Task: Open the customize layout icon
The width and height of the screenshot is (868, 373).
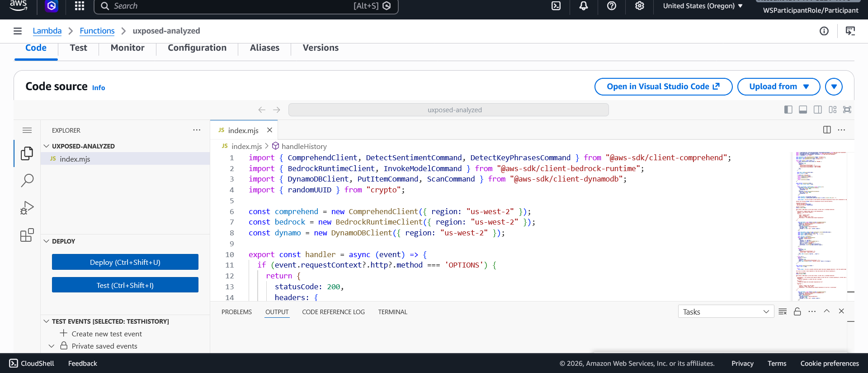Action: (833, 110)
